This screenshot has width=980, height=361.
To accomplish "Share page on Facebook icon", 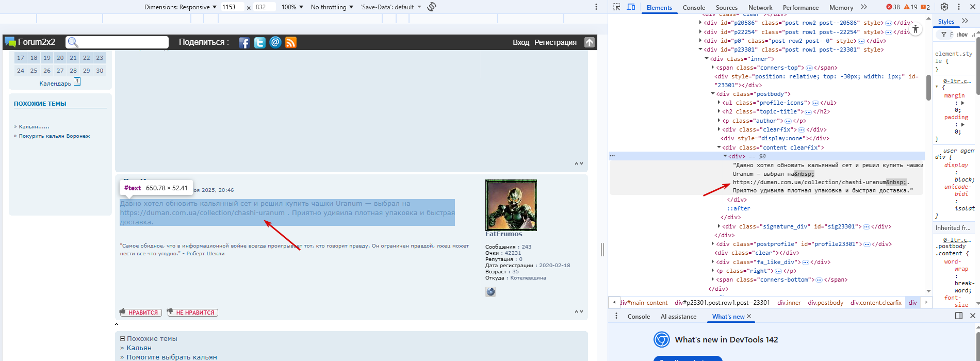I will [x=244, y=42].
